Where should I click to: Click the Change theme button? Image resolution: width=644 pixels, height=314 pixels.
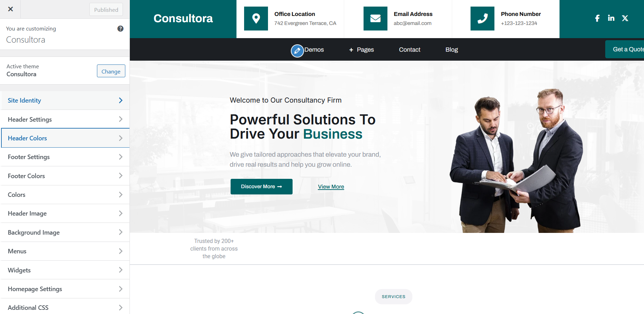pyautogui.click(x=111, y=71)
